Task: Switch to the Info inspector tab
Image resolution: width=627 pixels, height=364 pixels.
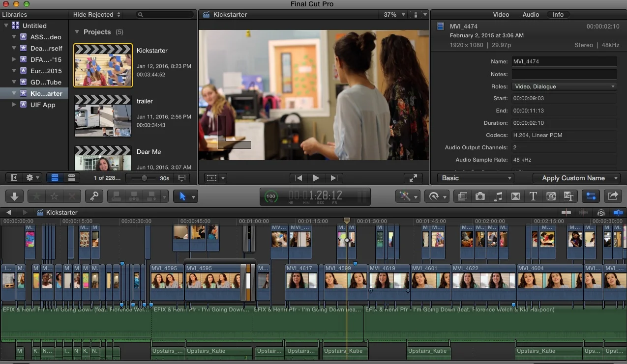Action: pos(558,15)
